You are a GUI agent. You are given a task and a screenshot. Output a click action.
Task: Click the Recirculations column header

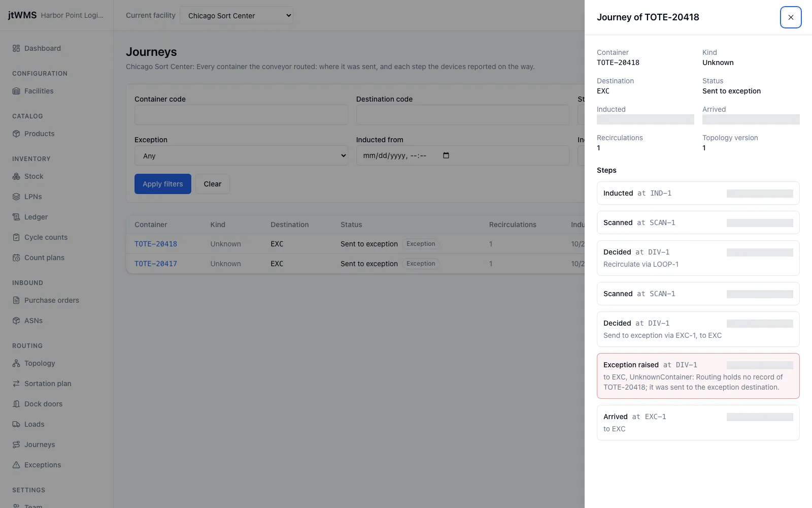[x=513, y=225]
